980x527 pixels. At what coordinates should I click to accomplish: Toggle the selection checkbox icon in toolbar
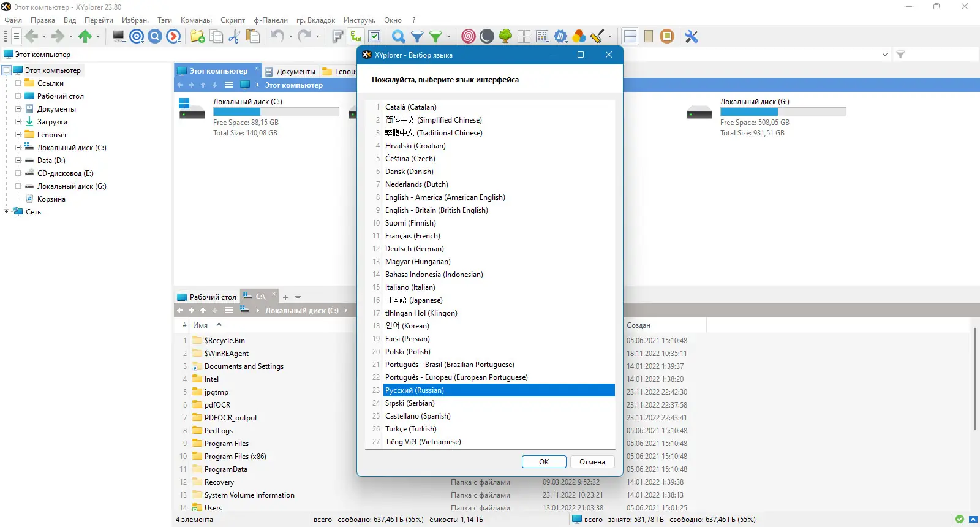375,36
